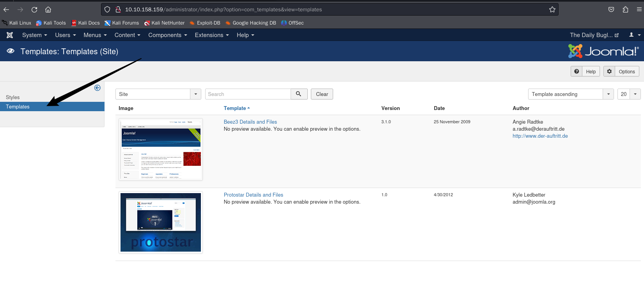Click the browser address bar URL

click(x=224, y=9)
